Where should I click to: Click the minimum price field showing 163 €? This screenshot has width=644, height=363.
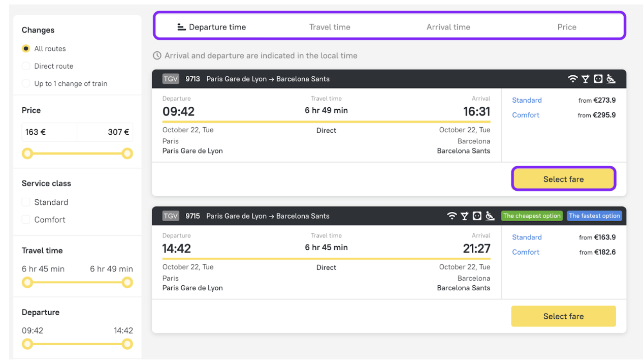point(49,132)
